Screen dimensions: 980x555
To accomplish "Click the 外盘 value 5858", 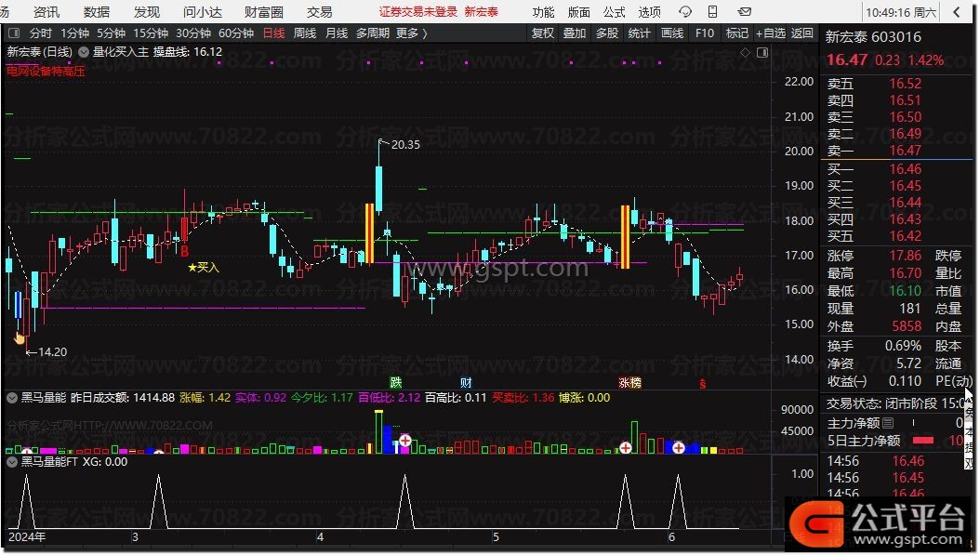I will [907, 326].
